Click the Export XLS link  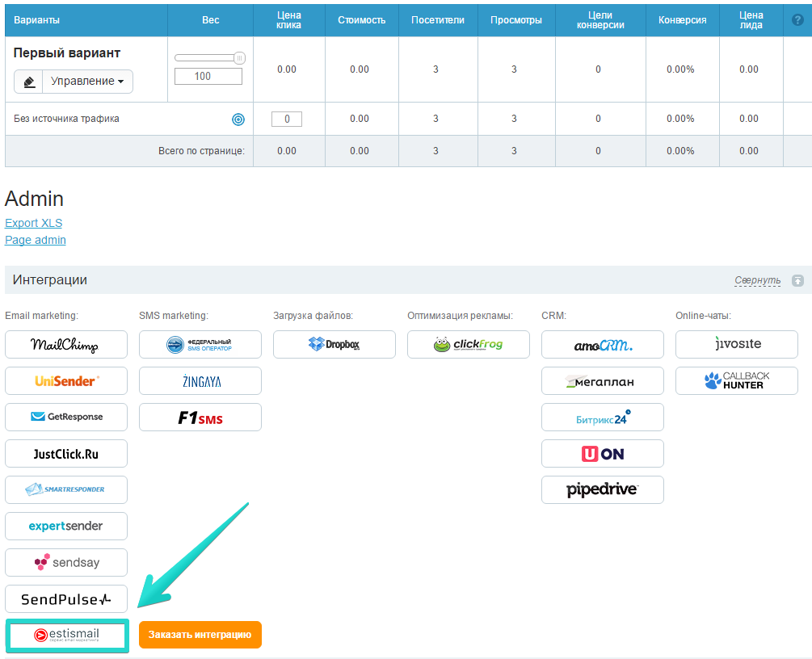[x=34, y=223]
